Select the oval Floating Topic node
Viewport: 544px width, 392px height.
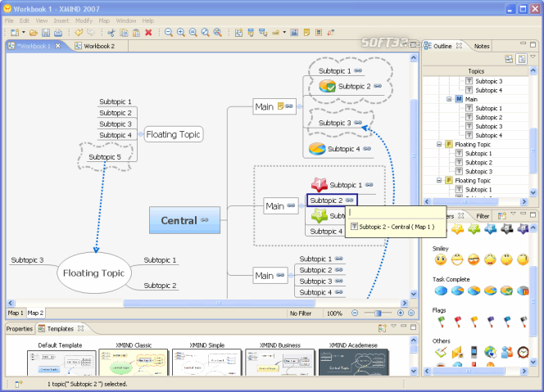94,273
